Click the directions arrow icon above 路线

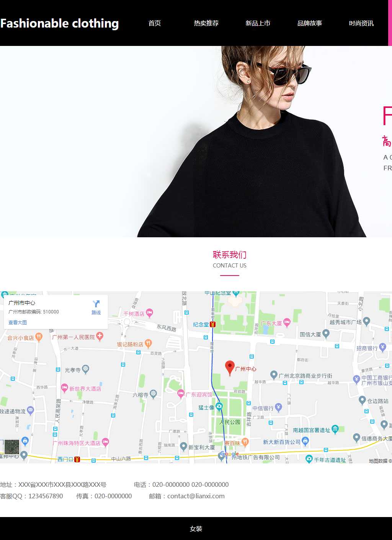pos(96,304)
